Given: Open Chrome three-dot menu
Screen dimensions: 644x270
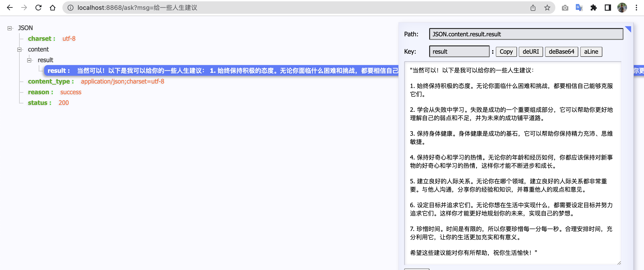Looking at the screenshot, I should 636,8.
